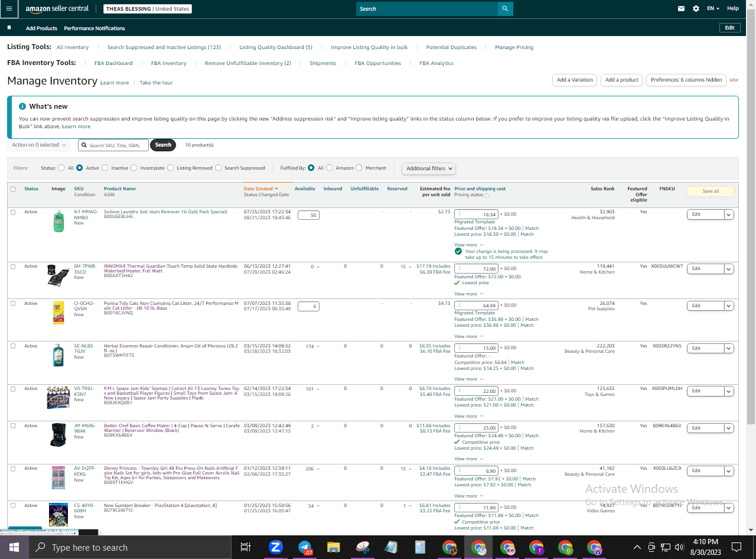Open the Additional filters dropdown
This screenshot has height=559, width=756.
(429, 168)
